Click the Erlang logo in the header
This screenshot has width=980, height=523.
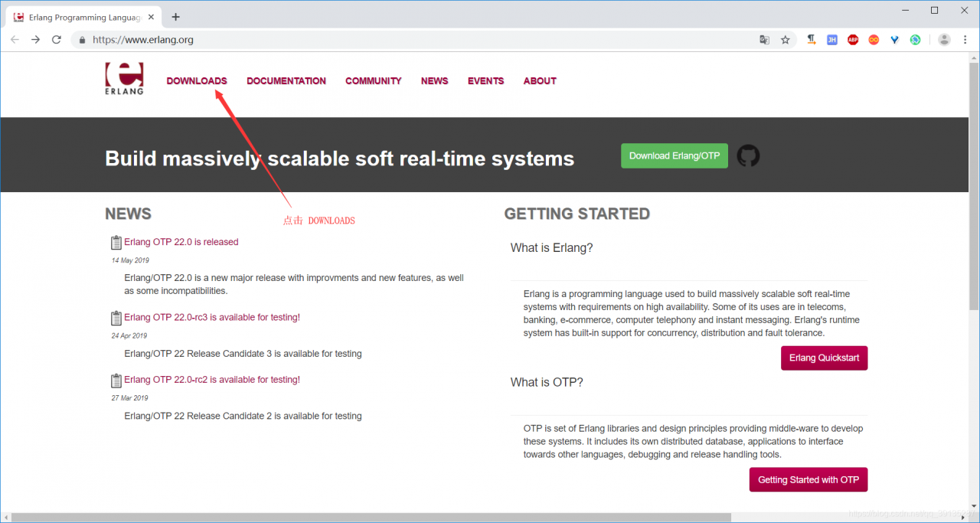(x=123, y=79)
